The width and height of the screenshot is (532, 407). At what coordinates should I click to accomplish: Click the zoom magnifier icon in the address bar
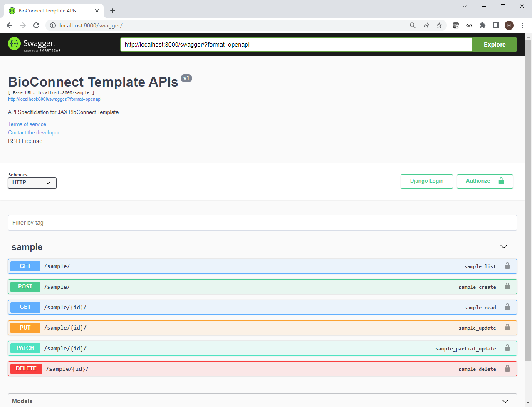point(412,25)
